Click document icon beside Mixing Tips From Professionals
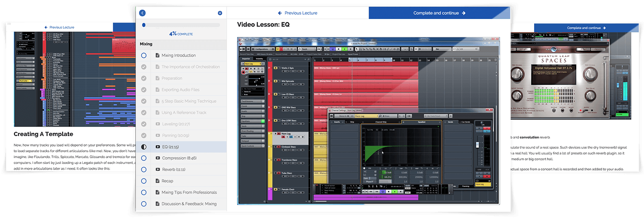The height and width of the screenshot is (219, 644). (158, 192)
